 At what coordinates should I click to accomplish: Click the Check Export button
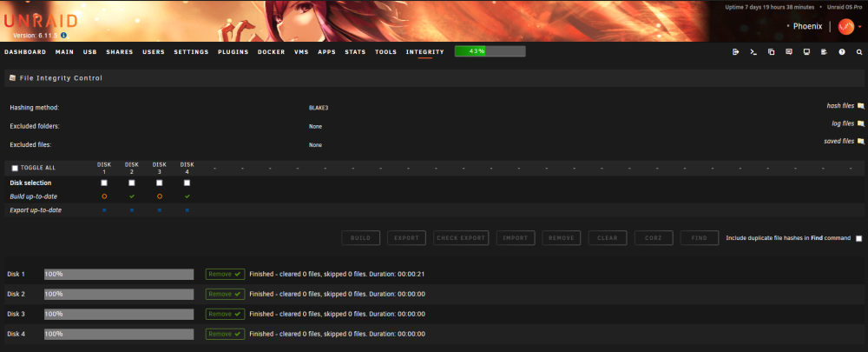point(461,238)
